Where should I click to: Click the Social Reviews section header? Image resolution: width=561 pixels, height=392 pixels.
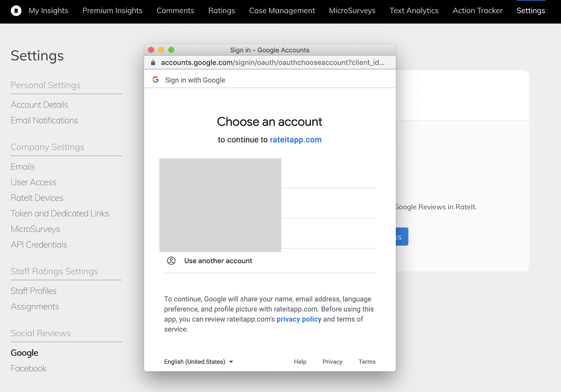(41, 333)
